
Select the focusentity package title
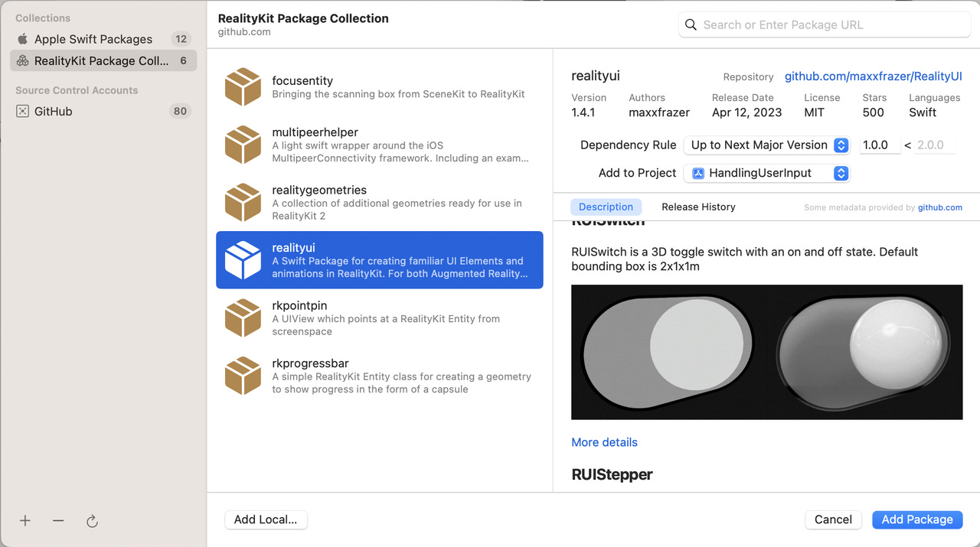(302, 80)
